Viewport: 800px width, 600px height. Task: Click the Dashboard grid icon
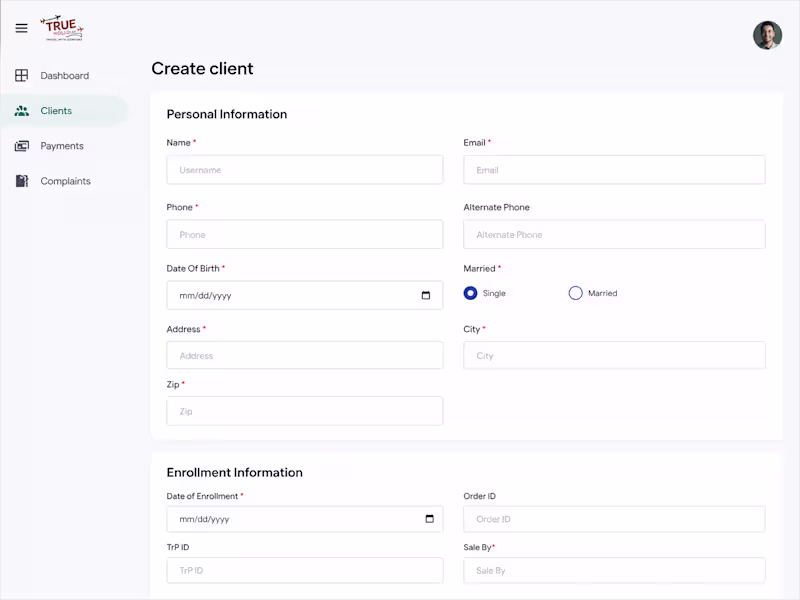(x=21, y=76)
